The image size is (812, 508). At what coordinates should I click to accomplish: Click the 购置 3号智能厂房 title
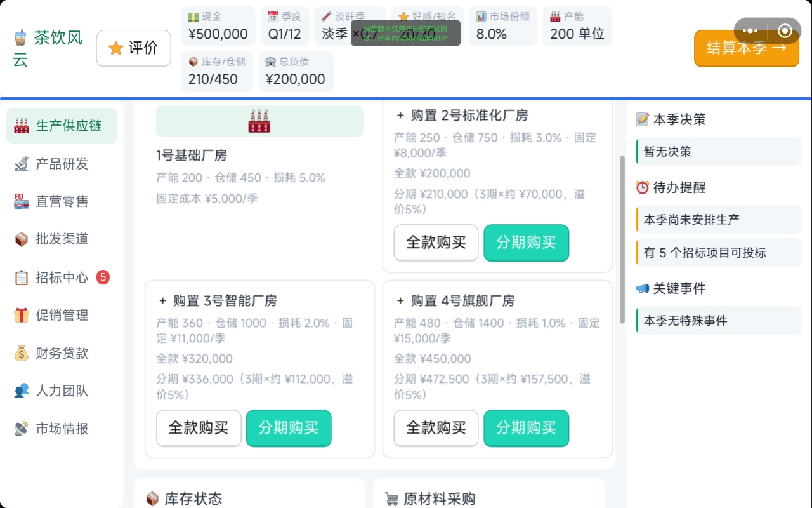217,301
